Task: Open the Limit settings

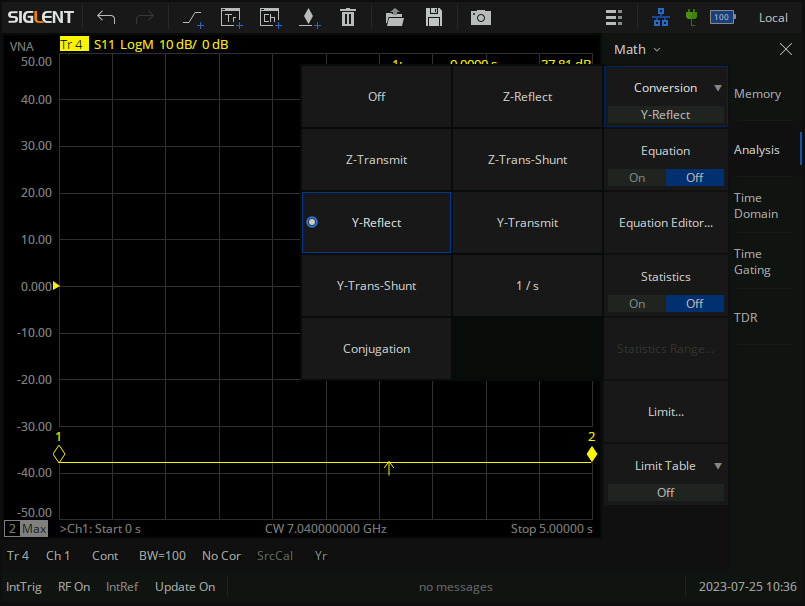Action: (666, 411)
